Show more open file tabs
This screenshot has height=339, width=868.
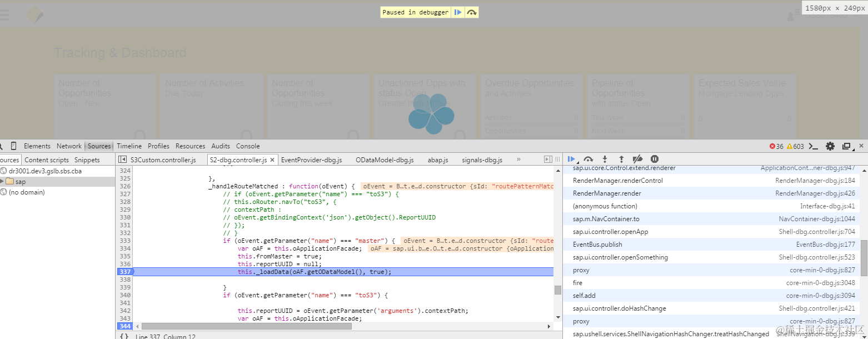(518, 159)
